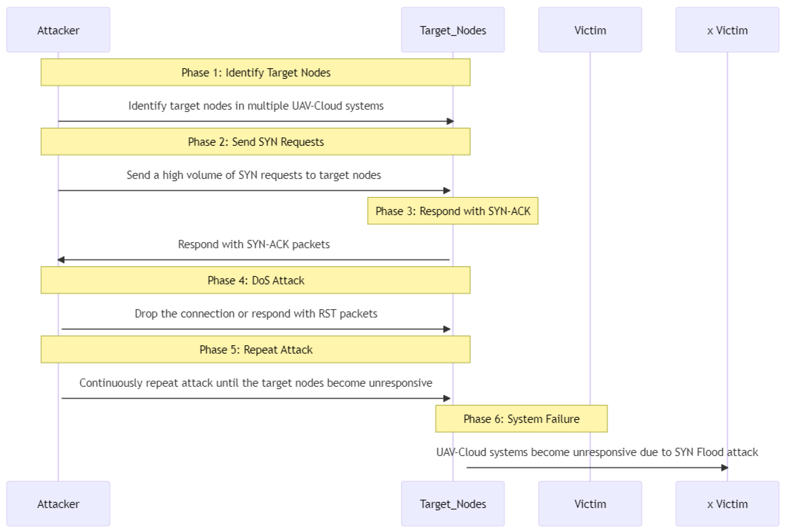785x532 pixels.
Task: Click the RST packets message label
Action: coord(256,313)
